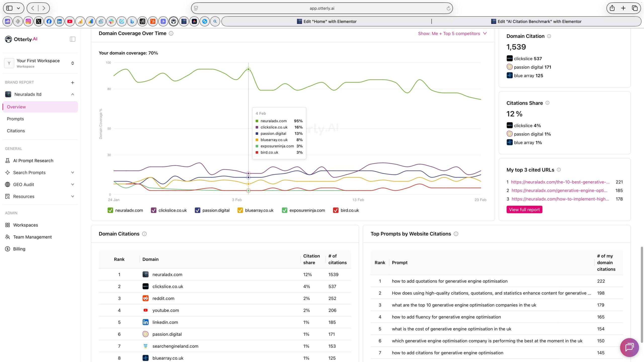
Task: Toggle off the clickslice.co.uk series
Action: [x=153, y=210]
